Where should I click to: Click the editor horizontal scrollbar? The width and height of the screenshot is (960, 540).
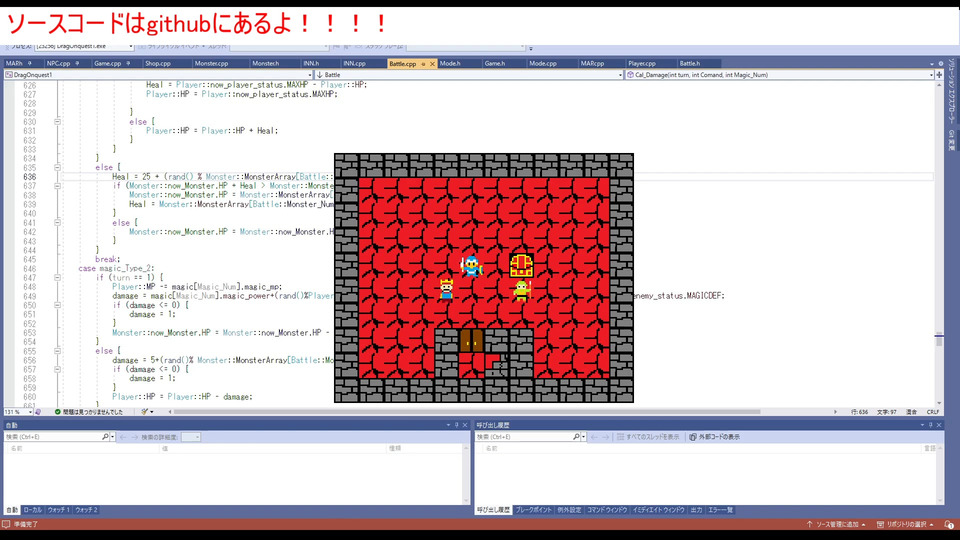[x=467, y=412]
